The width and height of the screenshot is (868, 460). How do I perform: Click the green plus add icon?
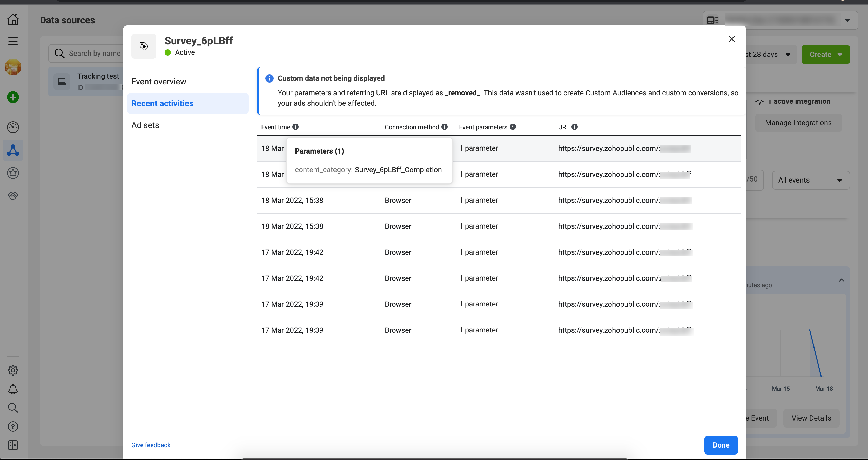(13, 97)
